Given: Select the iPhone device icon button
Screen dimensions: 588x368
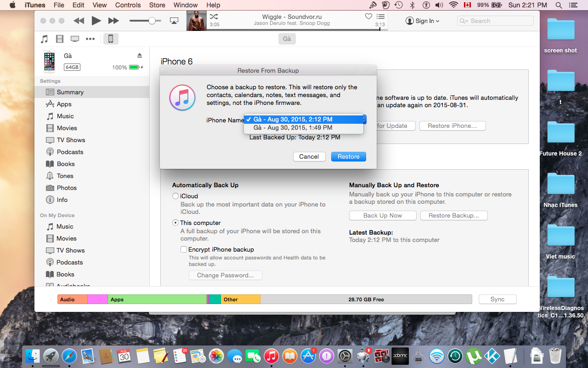Looking at the screenshot, I should [x=111, y=39].
